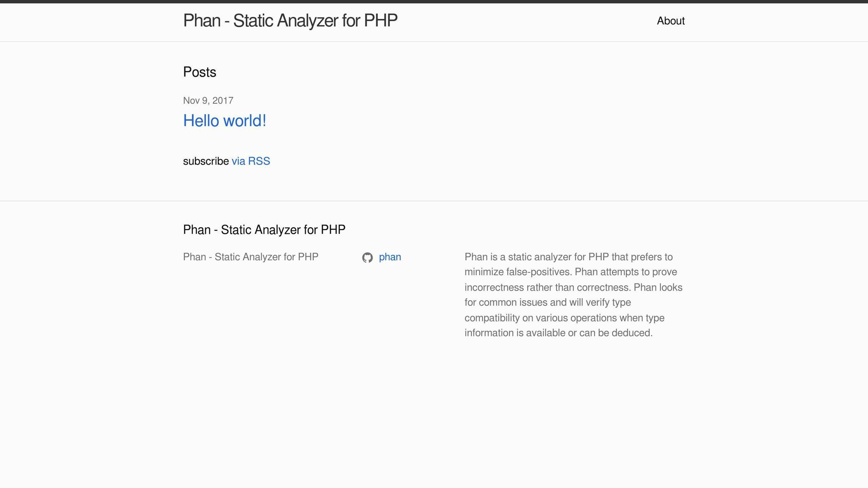
Task: Click the dark bar at page top
Action: tap(434, 1)
